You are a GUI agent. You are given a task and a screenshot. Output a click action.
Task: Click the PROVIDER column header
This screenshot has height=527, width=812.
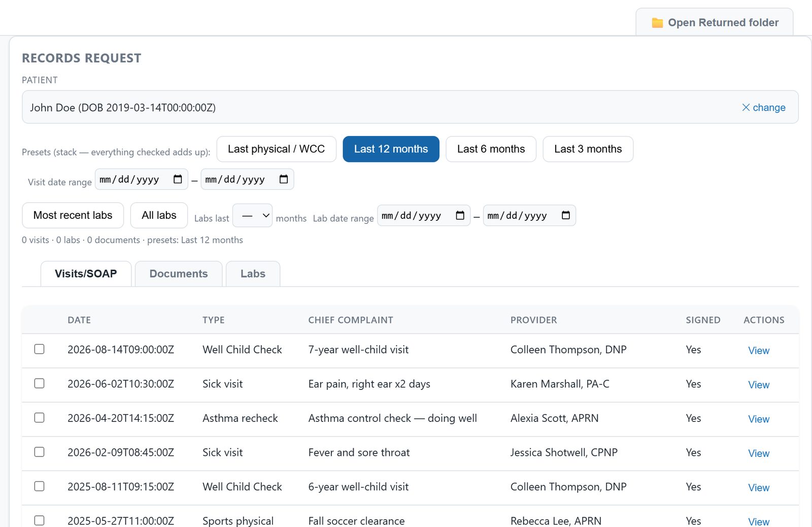coord(533,320)
